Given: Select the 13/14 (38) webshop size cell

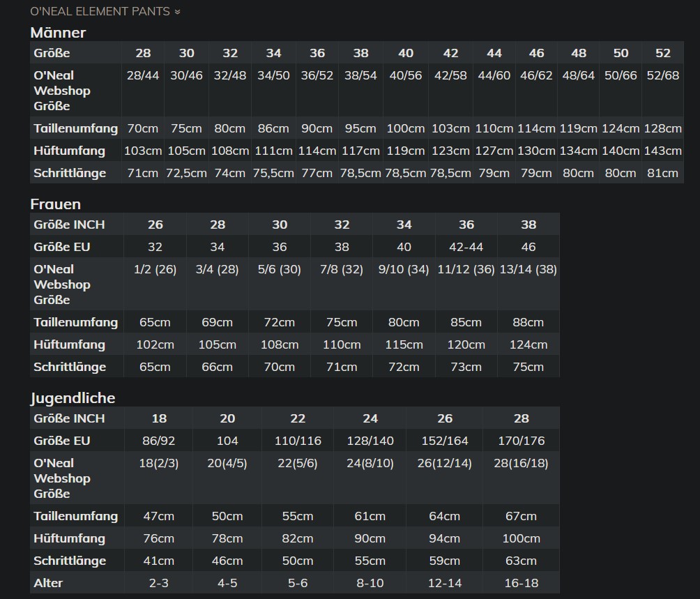Looking at the screenshot, I should 528,269.
